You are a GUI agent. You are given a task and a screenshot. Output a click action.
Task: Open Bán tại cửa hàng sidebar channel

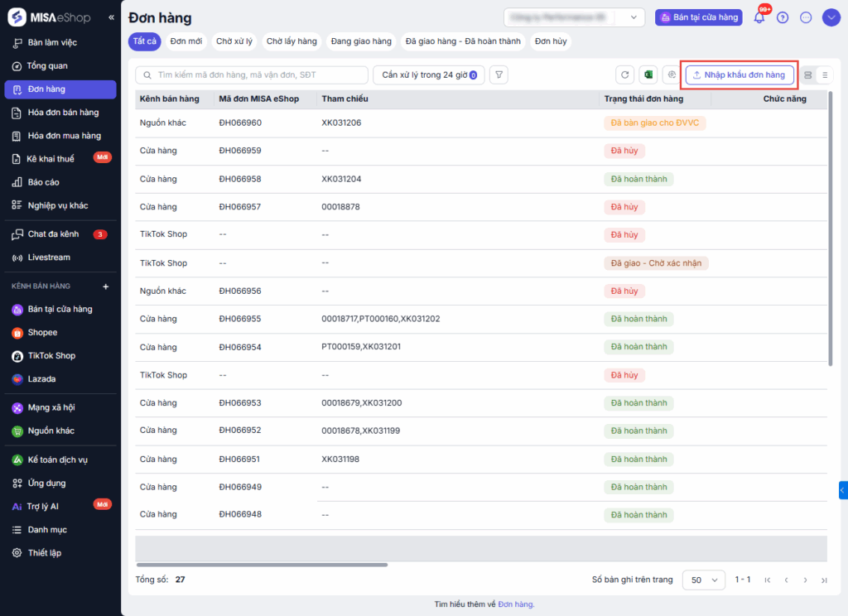60,310
